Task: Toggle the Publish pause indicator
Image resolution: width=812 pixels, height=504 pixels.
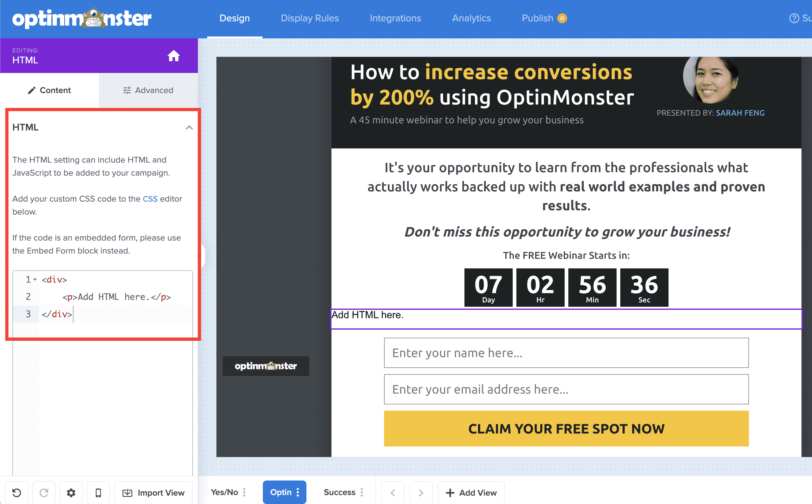Action: [x=562, y=18]
